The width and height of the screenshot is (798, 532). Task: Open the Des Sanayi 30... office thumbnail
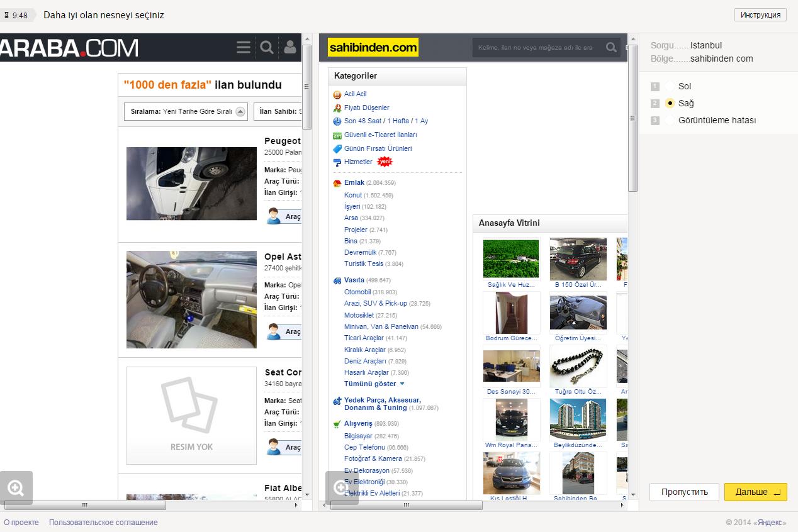click(511, 366)
